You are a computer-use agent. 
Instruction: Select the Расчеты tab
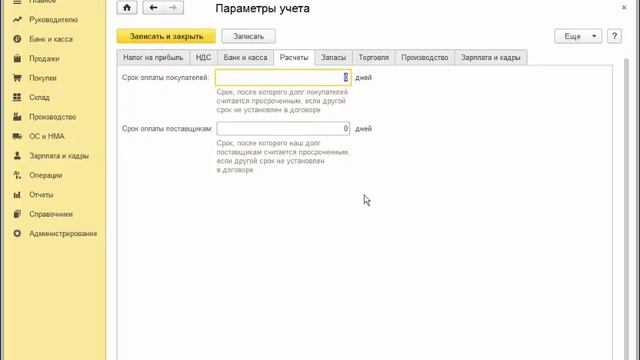click(x=294, y=58)
